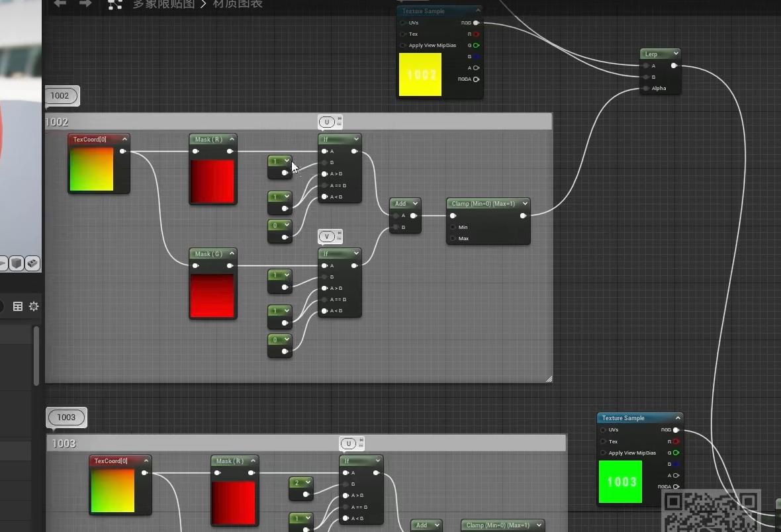Click the 1002 comment box resize corner handle
Image resolution: width=781 pixels, height=532 pixels.
[549, 379]
